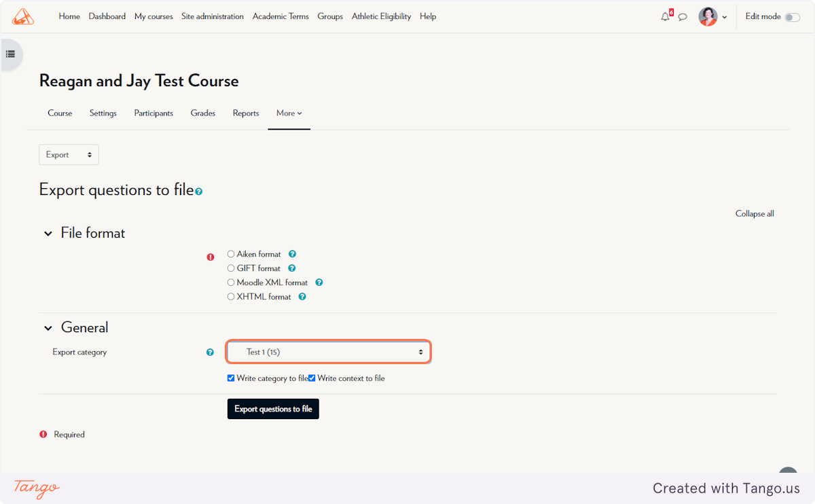Switch to the Grades tab
Viewport: 815px width, 504px height.
[x=203, y=113]
